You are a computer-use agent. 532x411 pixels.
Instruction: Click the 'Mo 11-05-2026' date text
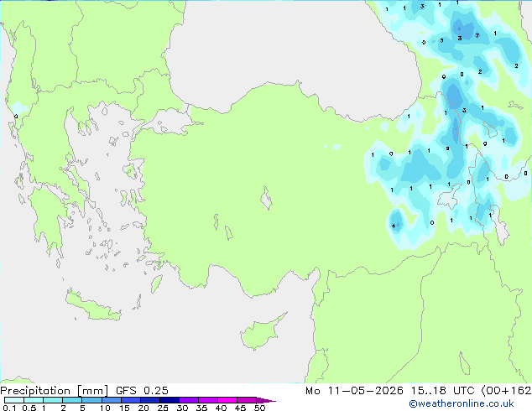tap(354, 391)
